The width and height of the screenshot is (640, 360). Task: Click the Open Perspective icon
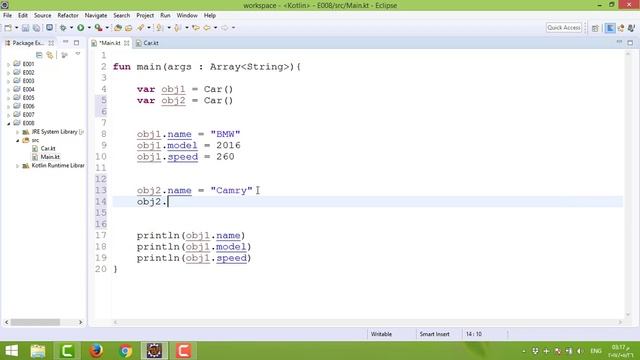595,28
